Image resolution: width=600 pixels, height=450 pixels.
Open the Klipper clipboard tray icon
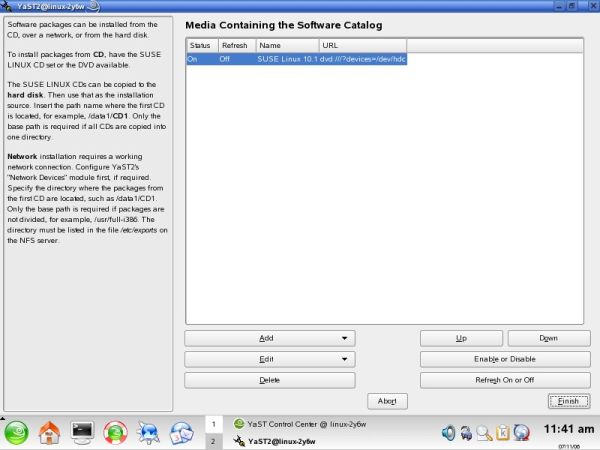pos(503,433)
